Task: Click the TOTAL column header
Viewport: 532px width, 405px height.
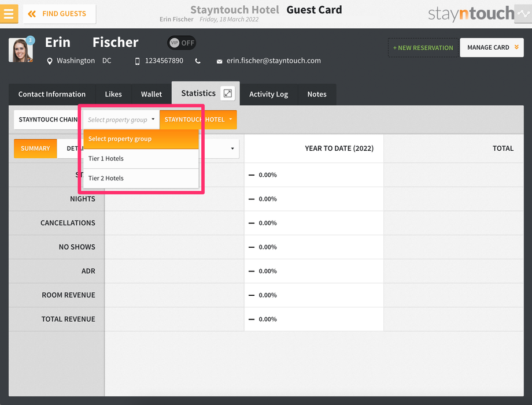Action: click(503, 148)
